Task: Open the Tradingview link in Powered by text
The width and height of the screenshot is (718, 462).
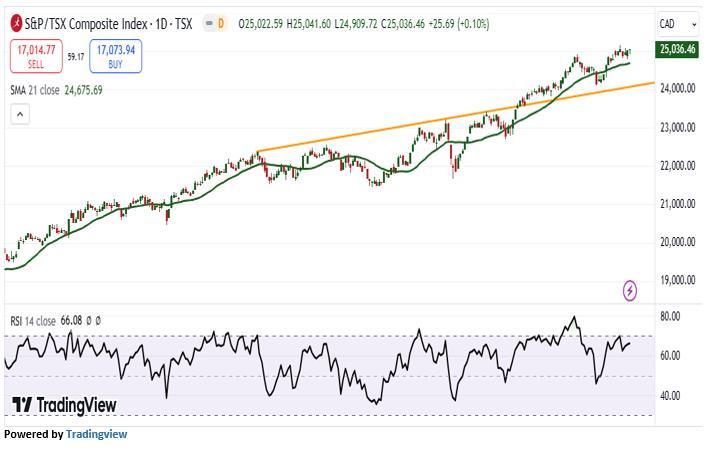Action: pyautogui.click(x=97, y=434)
